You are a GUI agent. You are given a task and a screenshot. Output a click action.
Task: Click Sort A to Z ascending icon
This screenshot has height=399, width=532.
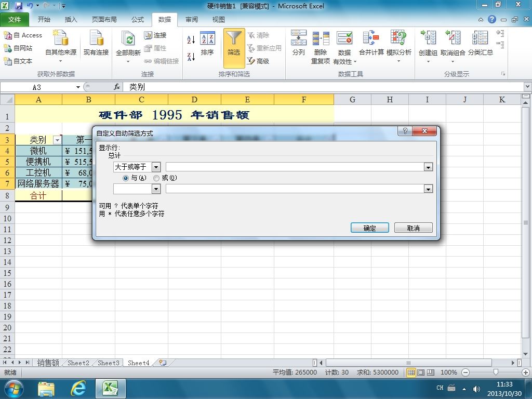point(191,39)
